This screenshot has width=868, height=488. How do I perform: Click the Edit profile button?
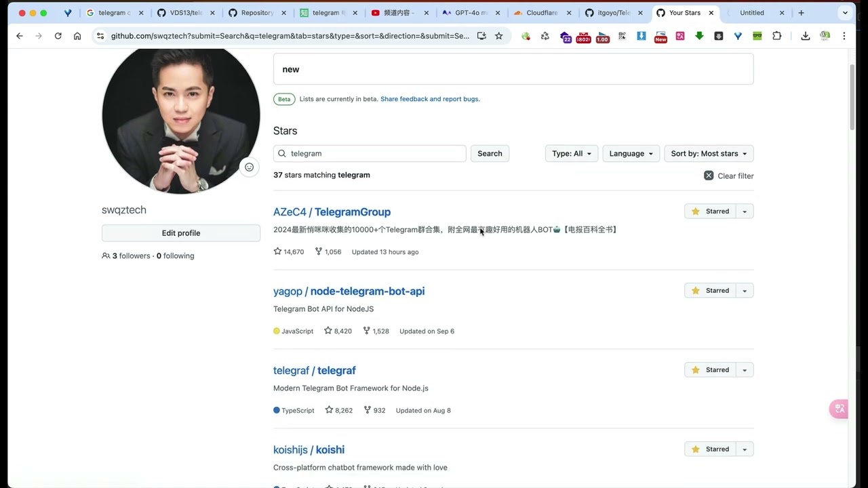coord(181,233)
